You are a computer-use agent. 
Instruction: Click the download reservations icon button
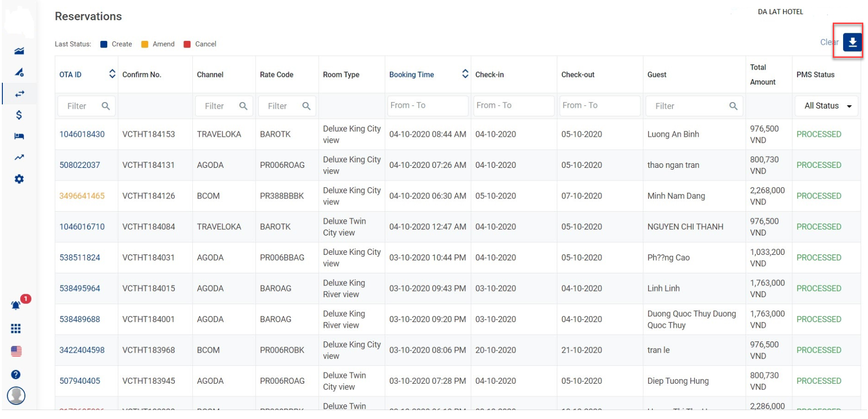click(x=852, y=42)
